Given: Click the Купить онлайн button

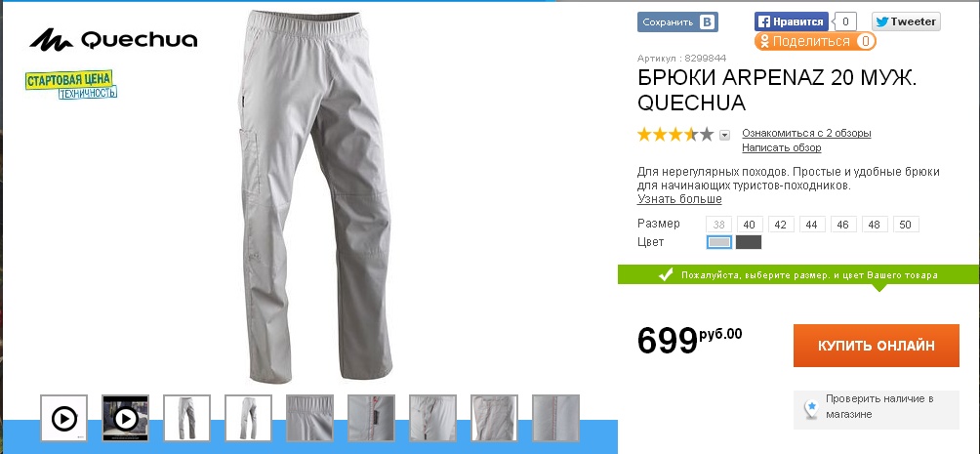Looking at the screenshot, I should (x=877, y=346).
